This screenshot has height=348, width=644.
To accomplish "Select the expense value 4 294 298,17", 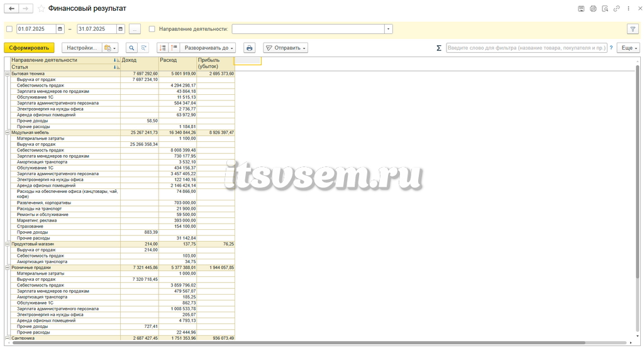I will coord(178,86).
